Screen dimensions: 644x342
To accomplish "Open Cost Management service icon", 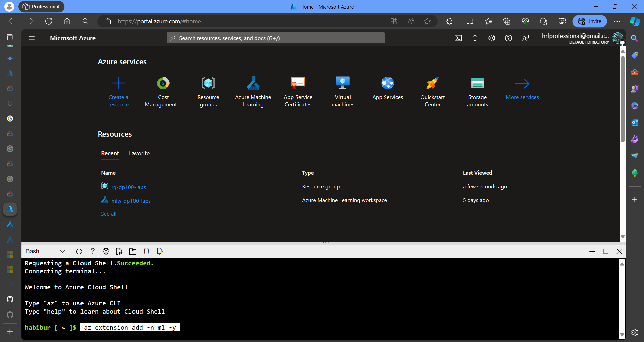I will point(163,83).
